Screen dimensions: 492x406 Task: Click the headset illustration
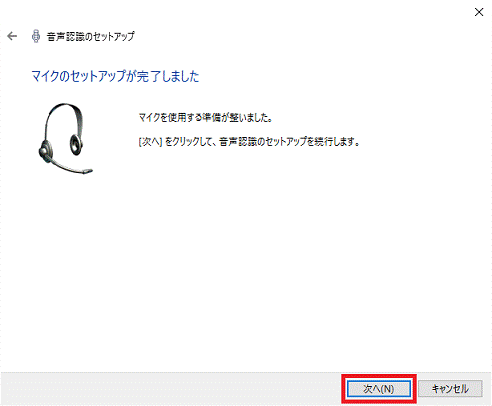[65, 138]
